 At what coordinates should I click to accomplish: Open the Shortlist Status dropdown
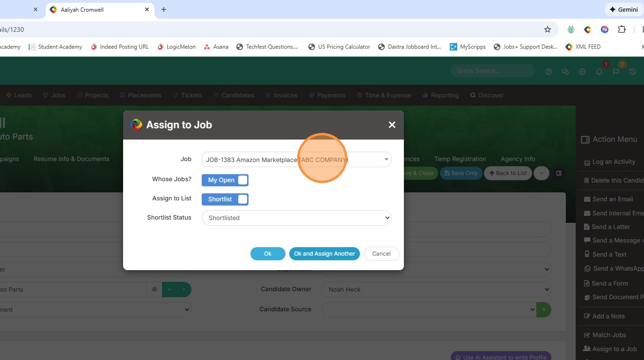[297, 218]
